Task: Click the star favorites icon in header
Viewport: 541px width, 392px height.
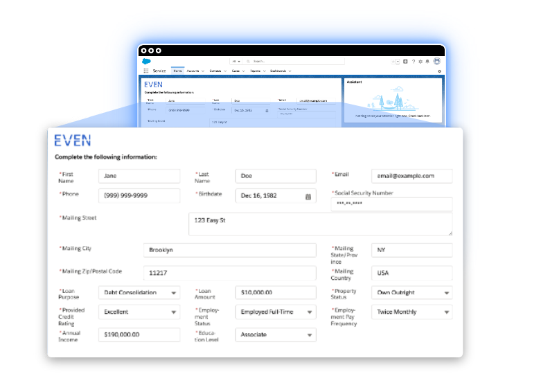Action: 393,62
